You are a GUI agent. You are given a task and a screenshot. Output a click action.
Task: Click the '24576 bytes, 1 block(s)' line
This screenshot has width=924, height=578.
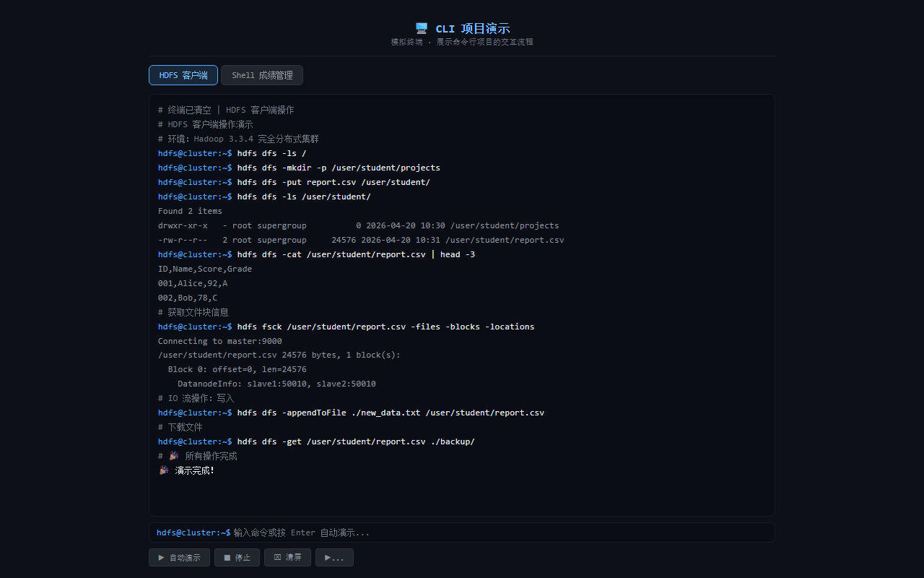coord(279,355)
